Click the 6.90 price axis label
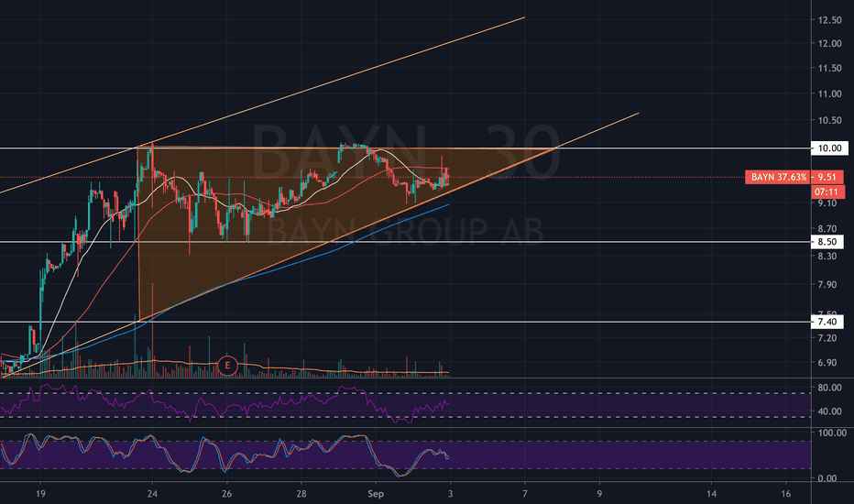 [x=827, y=362]
